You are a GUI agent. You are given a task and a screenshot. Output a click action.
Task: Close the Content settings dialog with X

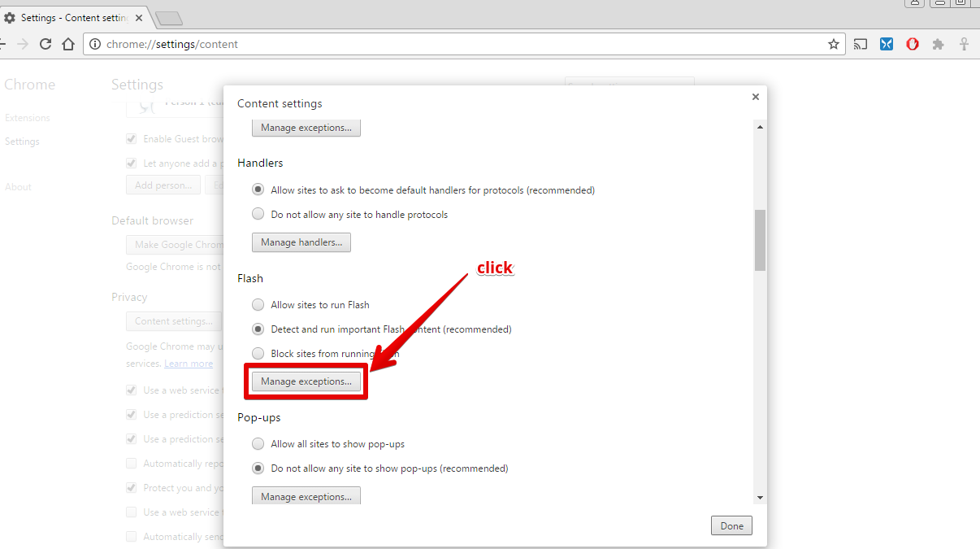(755, 97)
